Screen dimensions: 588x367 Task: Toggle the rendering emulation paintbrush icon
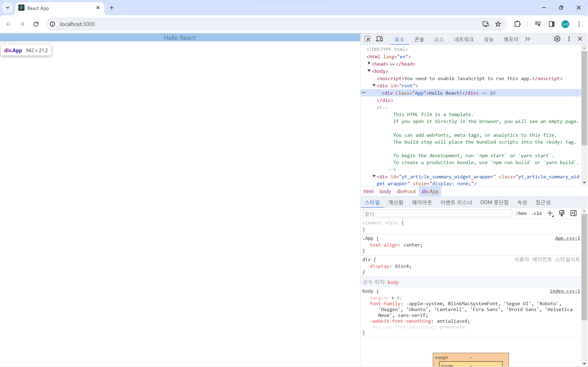[x=562, y=213]
